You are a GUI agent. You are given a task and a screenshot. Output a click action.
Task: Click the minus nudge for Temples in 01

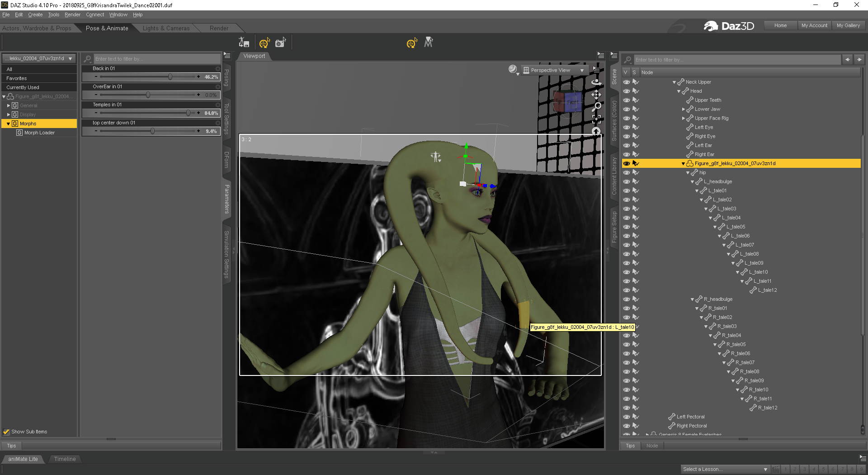96,113
